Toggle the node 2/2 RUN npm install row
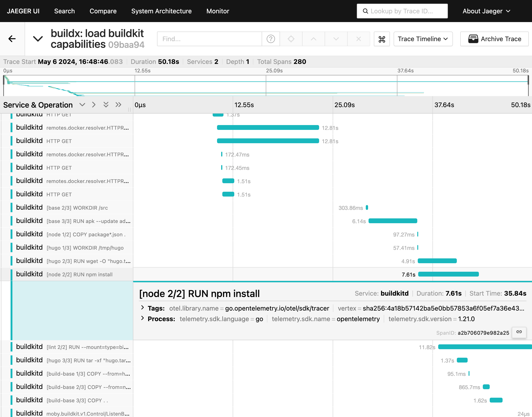532x417 pixels. [x=79, y=274]
